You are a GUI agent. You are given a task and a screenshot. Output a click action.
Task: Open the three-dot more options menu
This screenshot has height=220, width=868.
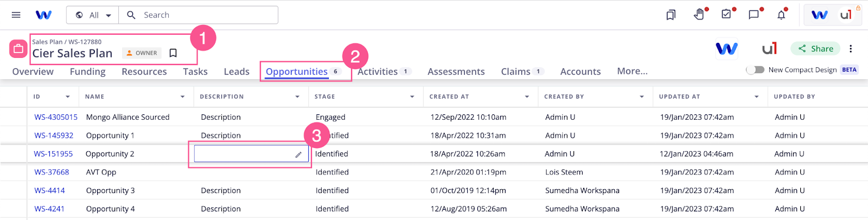point(851,49)
